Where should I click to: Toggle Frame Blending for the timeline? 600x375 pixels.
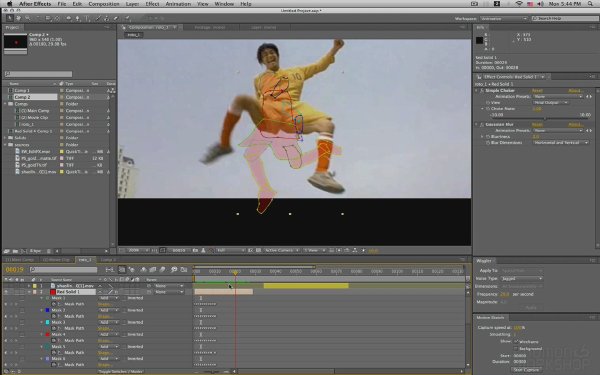[x=153, y=270]
